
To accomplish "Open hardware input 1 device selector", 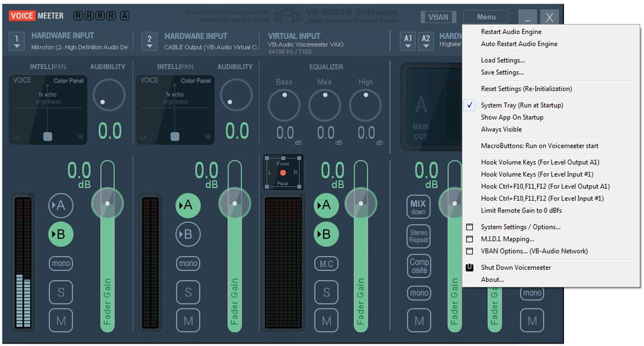I will tap(16, 41).
